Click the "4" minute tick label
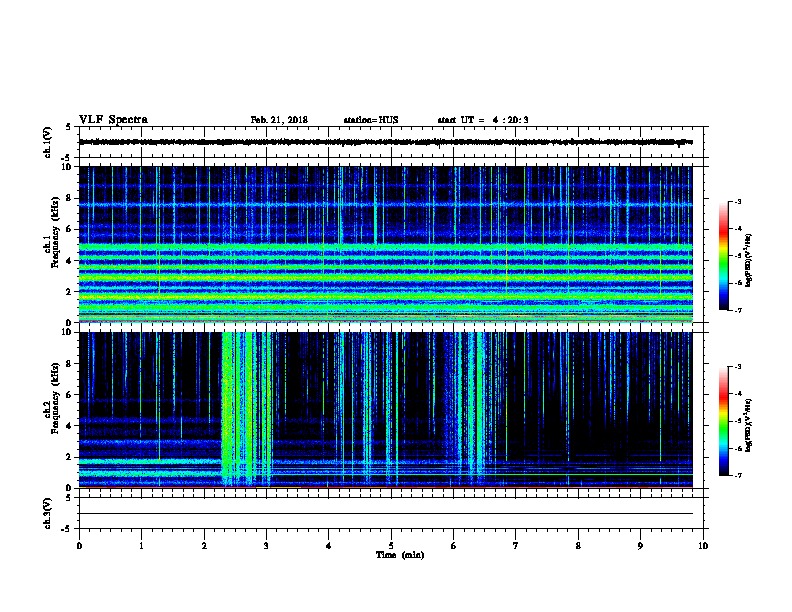792x612 pixels. tap(329, 546)
